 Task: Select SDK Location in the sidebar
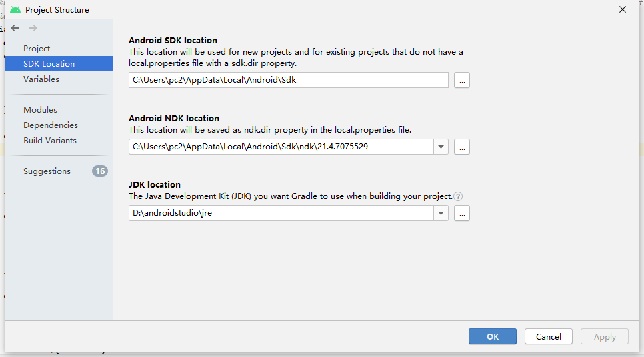[x=49, y=64]
